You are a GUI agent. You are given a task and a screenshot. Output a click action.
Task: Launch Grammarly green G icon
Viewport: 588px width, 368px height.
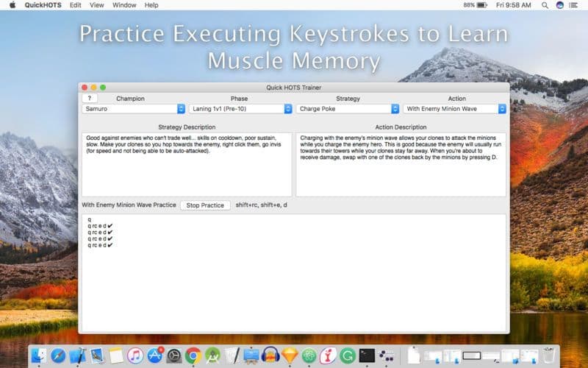point(348,355)
